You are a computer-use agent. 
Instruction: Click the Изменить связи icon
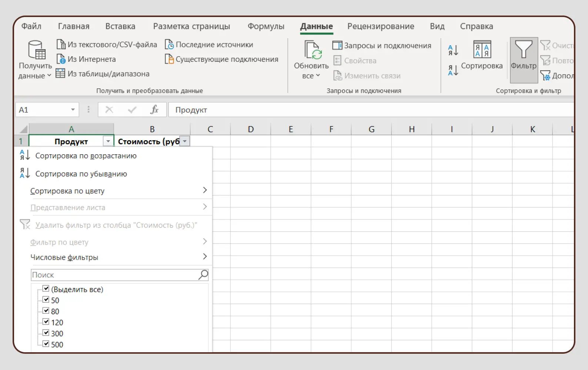pyautogui.click(x=338, y=75)
